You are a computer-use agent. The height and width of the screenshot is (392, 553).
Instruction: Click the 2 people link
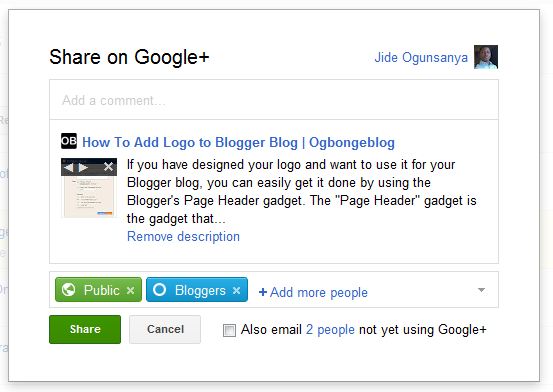tap(330, 330)
